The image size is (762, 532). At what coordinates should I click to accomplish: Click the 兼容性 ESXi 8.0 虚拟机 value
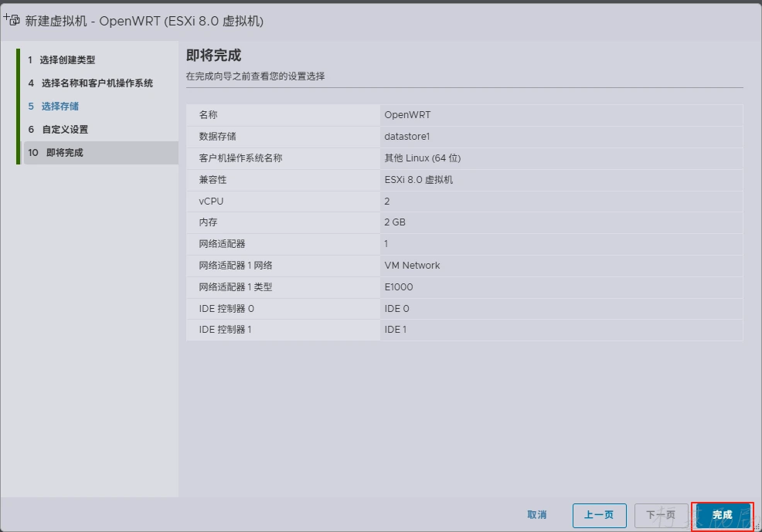(418, 180)
